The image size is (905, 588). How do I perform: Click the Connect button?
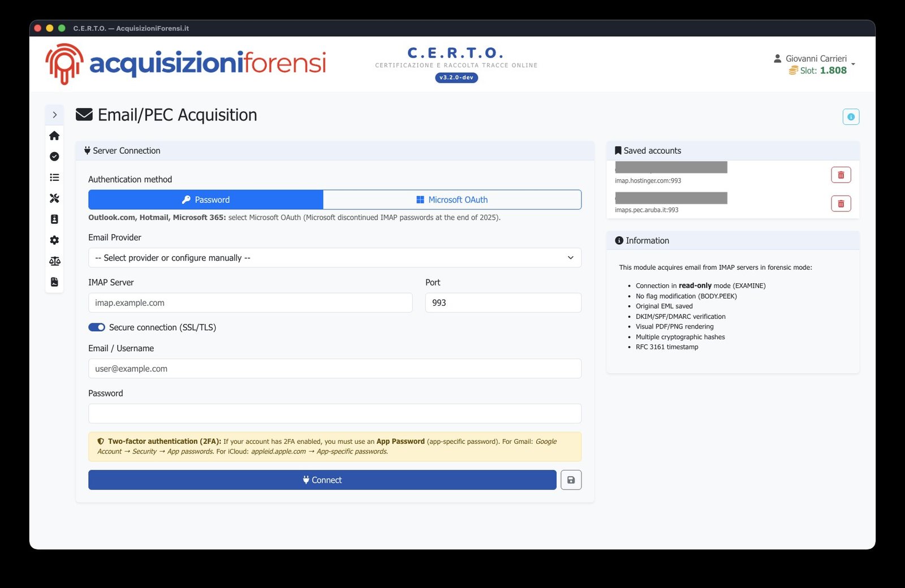tap(322, 480)
